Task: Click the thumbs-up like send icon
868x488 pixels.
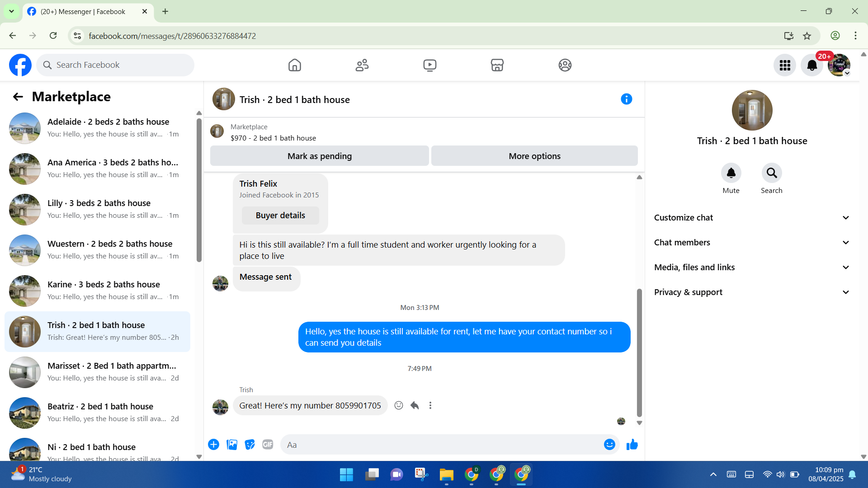Action: click(632, 445)
